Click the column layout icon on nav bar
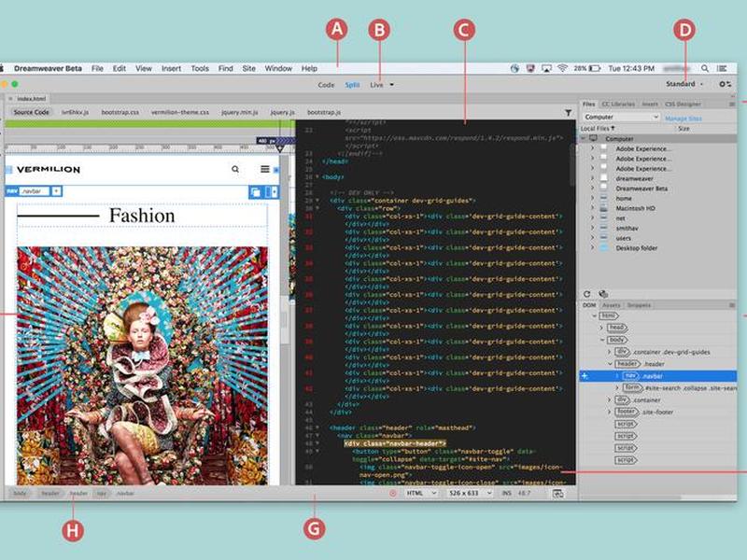This screenshot has height=560, width=747. click(x=271, y=192)
